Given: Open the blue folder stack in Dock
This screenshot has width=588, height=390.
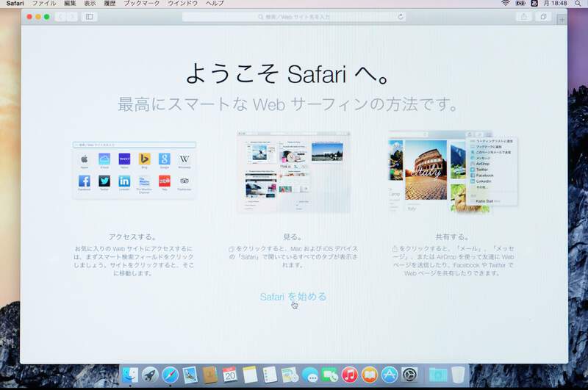Looking at the screenshot, I should (437, 375).
